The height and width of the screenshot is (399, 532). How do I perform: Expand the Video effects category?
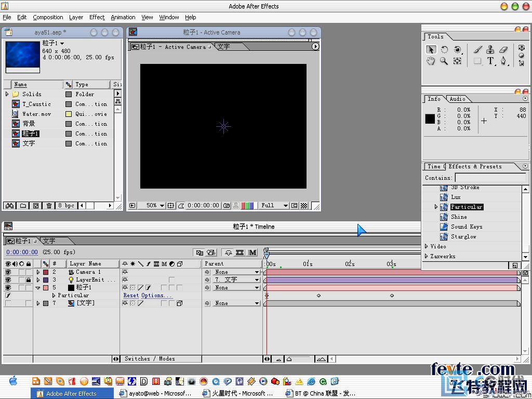[427, 246]
